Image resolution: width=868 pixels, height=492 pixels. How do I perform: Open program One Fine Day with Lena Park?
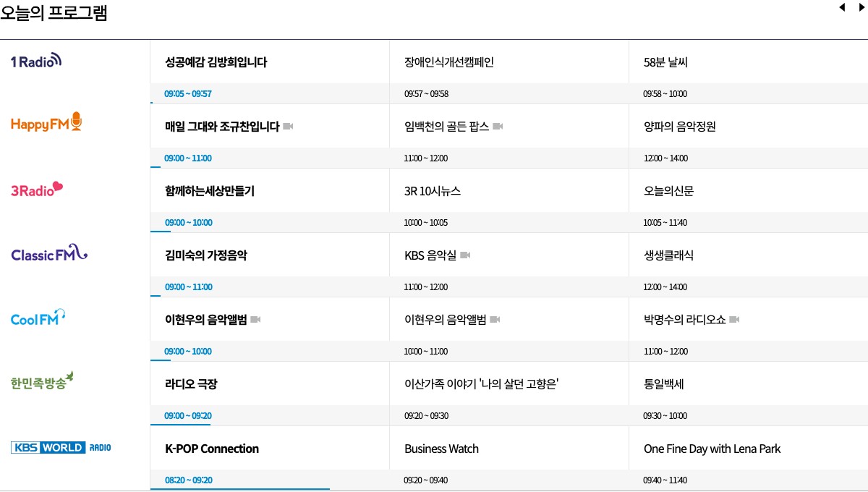712,449
